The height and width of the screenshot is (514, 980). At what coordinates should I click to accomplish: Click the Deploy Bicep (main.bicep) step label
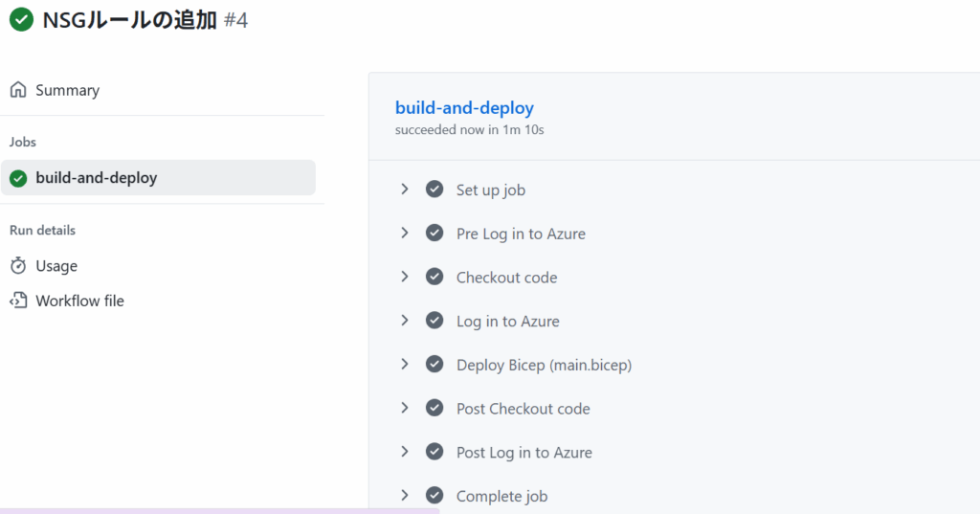[544, 365]
